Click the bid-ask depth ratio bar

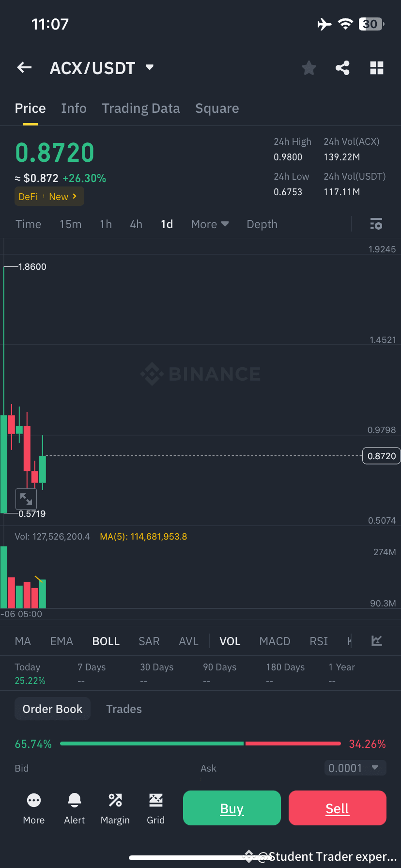click(200, 744)
